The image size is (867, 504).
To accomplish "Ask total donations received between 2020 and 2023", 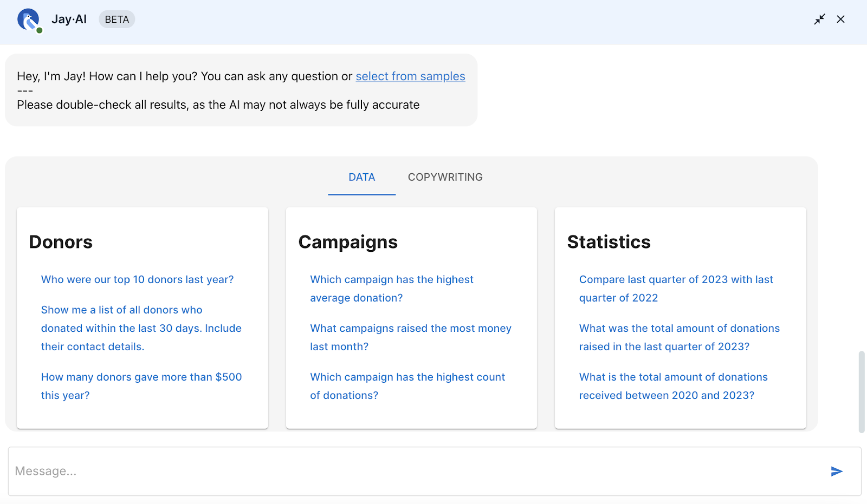I will point(674,386).
